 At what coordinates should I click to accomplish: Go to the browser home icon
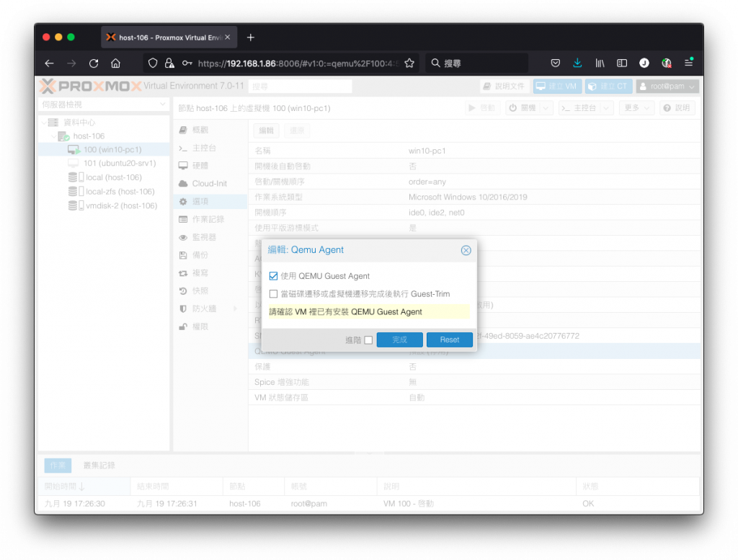(116, 63)
